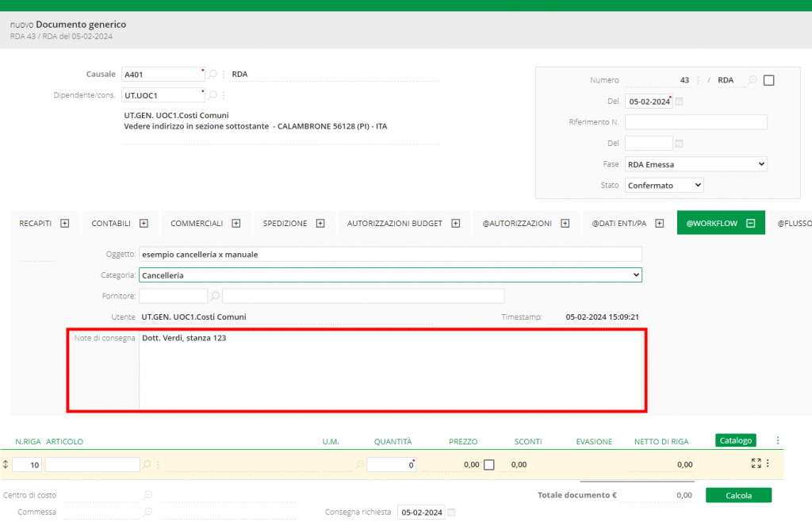Tick the checkbox beside Prezzo in row 10
Image resolution: width=812 pixels, height=526 pixels.
[489, 465]
